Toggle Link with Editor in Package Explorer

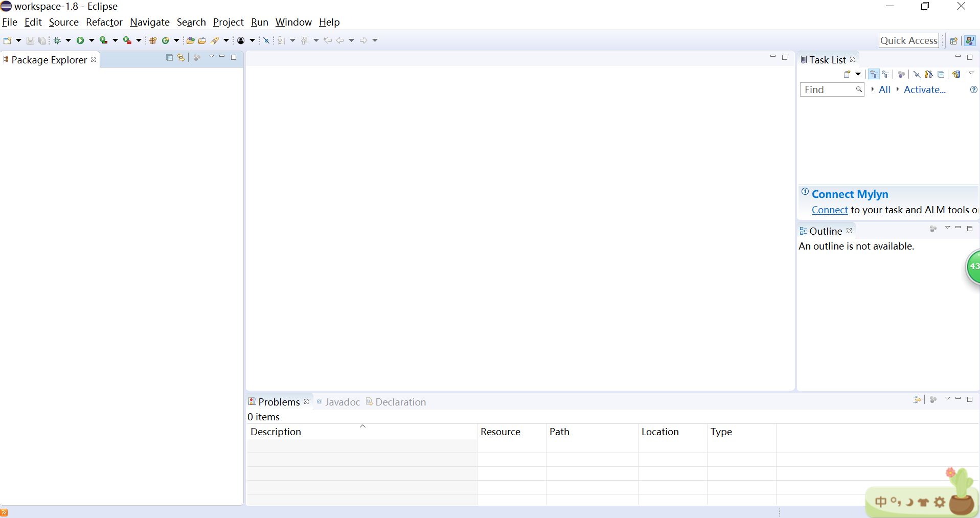tap(181, 57)
